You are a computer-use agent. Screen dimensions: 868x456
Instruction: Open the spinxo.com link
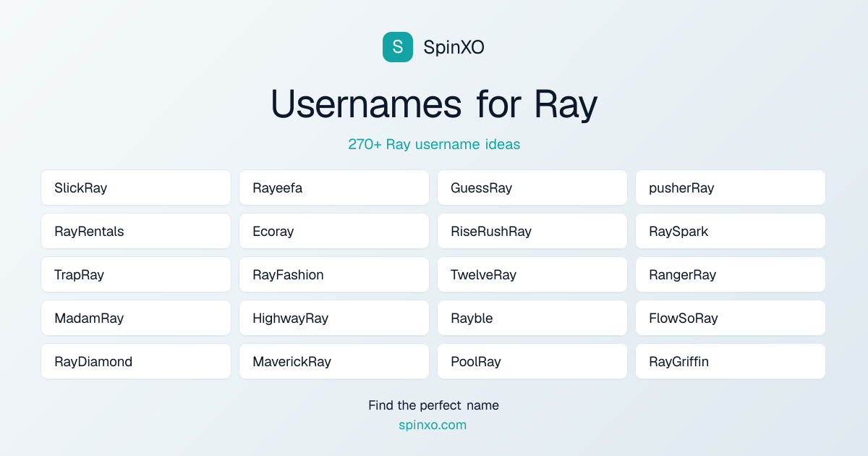pyautogui.click(x=433, y=425)
